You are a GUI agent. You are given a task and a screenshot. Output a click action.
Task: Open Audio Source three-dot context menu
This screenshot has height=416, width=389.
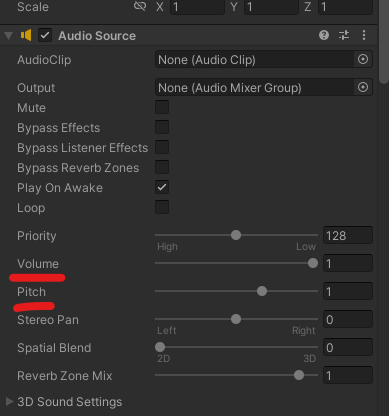(364, 35)
